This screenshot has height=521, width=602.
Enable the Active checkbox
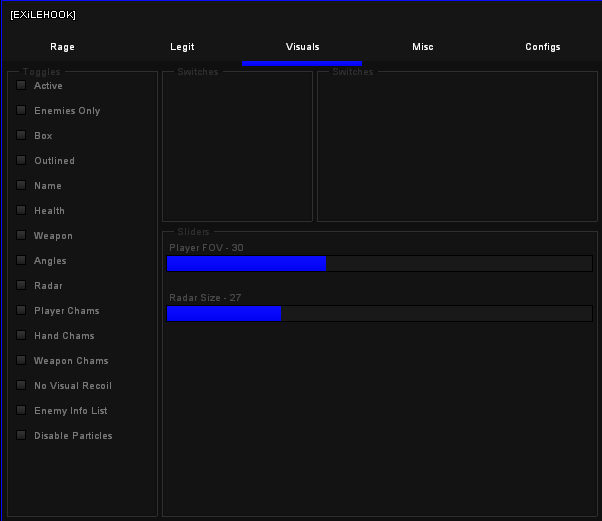pos(21,85)
